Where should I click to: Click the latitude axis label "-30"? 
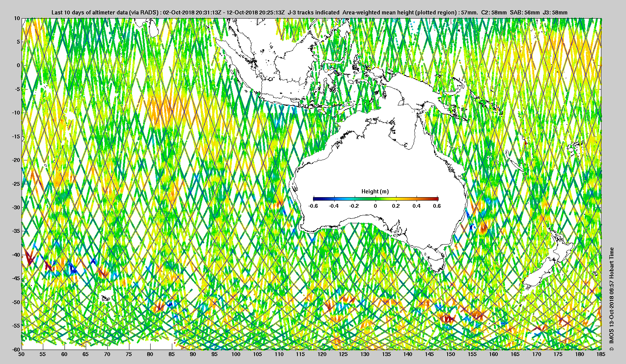click(x=16, y=207)
